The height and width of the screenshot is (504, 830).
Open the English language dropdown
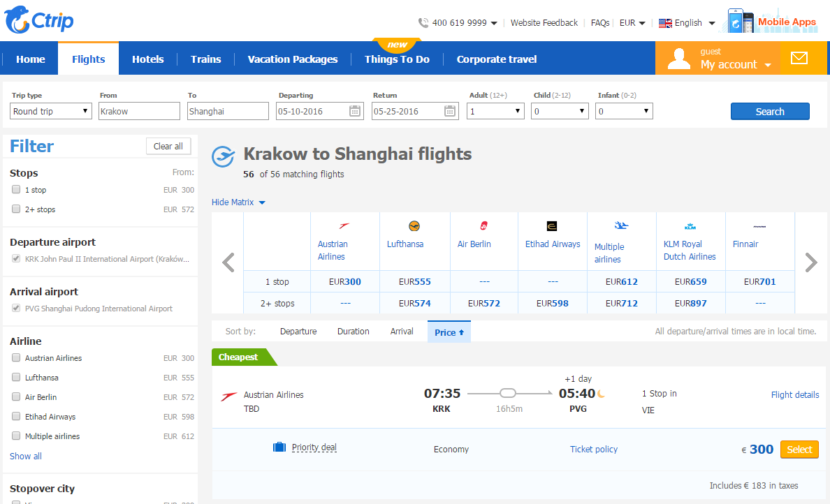[x=712, y=23]
